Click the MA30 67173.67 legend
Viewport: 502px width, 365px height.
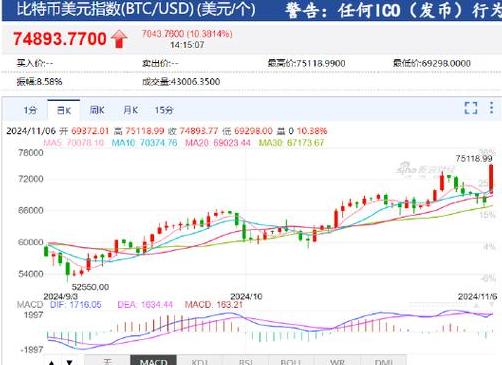(291, 143)
